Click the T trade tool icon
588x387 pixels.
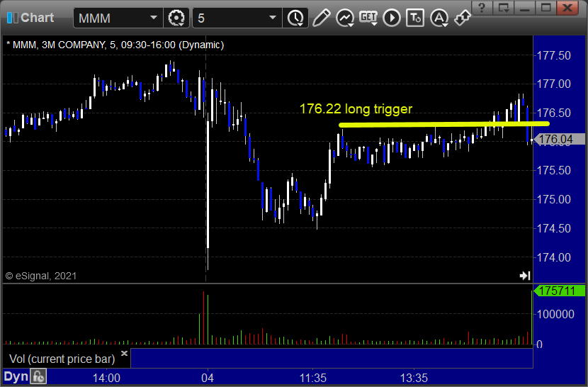click(x=415, y=18)
